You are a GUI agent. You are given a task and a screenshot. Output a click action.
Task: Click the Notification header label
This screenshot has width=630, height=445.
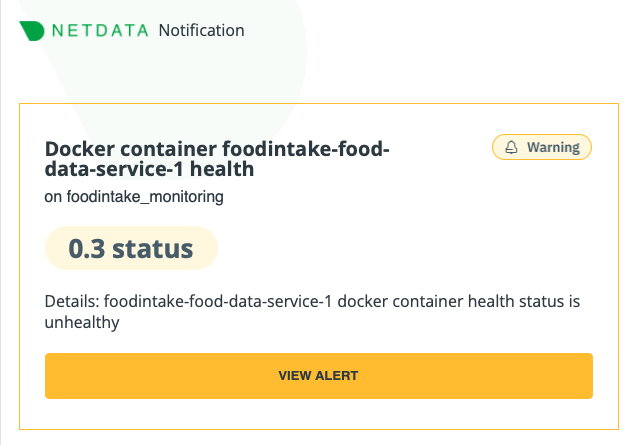tap(201, 30)
